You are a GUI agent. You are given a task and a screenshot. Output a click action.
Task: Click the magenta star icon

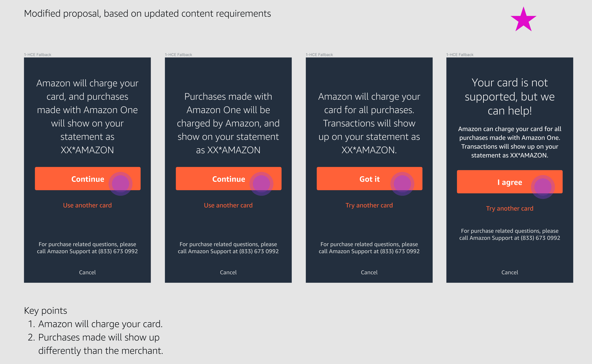click(x=523, y=20)
